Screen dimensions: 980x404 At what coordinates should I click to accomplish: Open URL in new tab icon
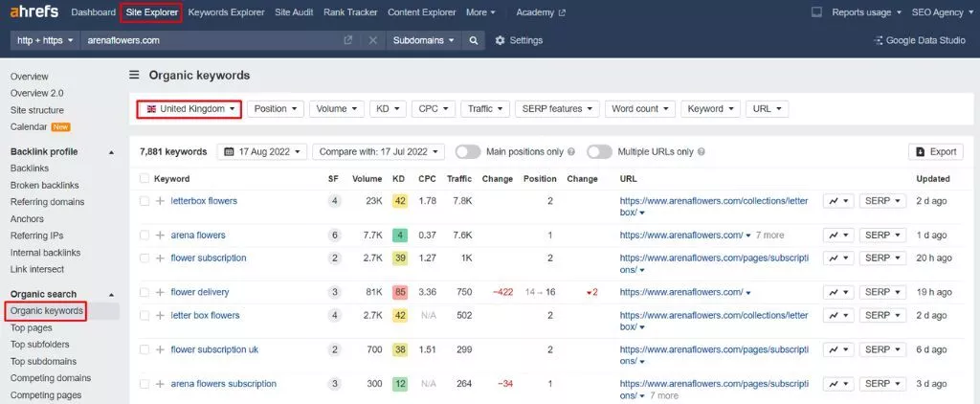tap(348, 40)
